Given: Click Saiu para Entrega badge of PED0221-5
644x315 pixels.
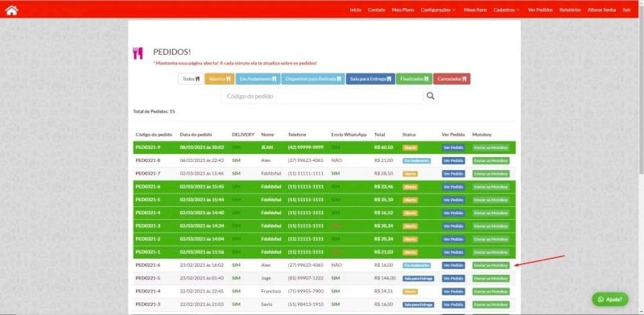Looking at the screenshot, I should (x=418, y=279).
